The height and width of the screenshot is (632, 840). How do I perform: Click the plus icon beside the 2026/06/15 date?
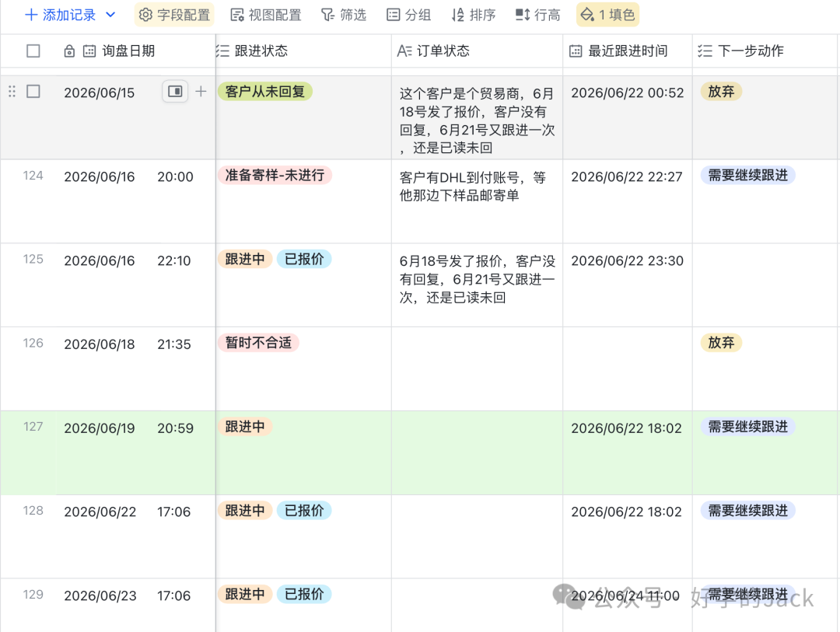tap(201, 92)
